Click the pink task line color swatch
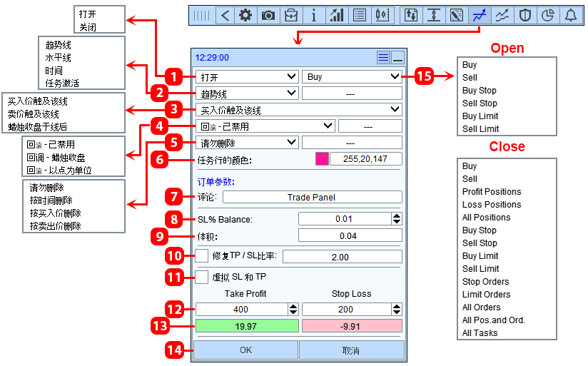This screenshot has width=588, height=366. tap(322, 159)
